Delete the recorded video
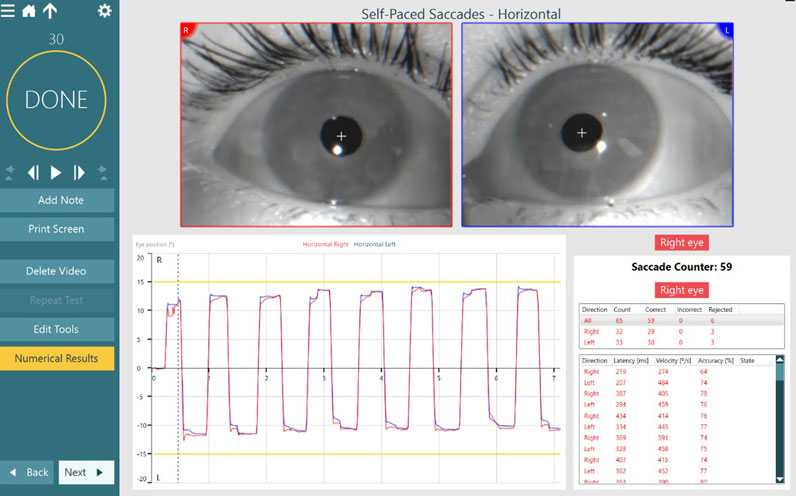 pyautogui.click(x=57, y=271)
